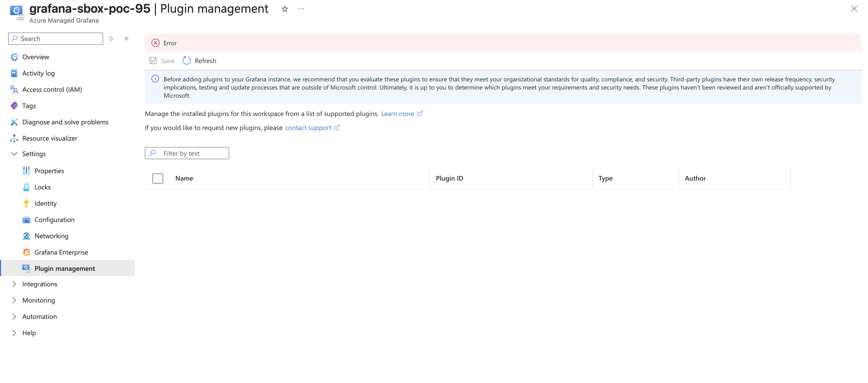Toggle favorite with the star icon
Screen dimensions: 868x383
click(x=284, y=9)
